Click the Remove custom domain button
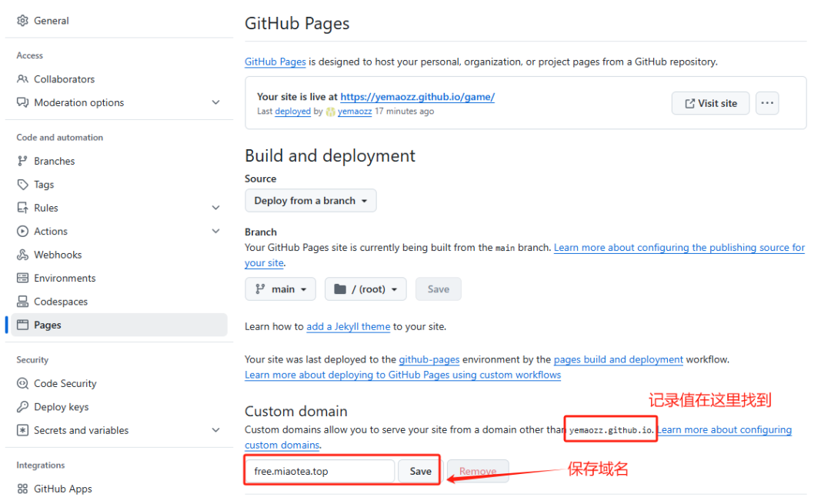 click(x=478, y=471)
